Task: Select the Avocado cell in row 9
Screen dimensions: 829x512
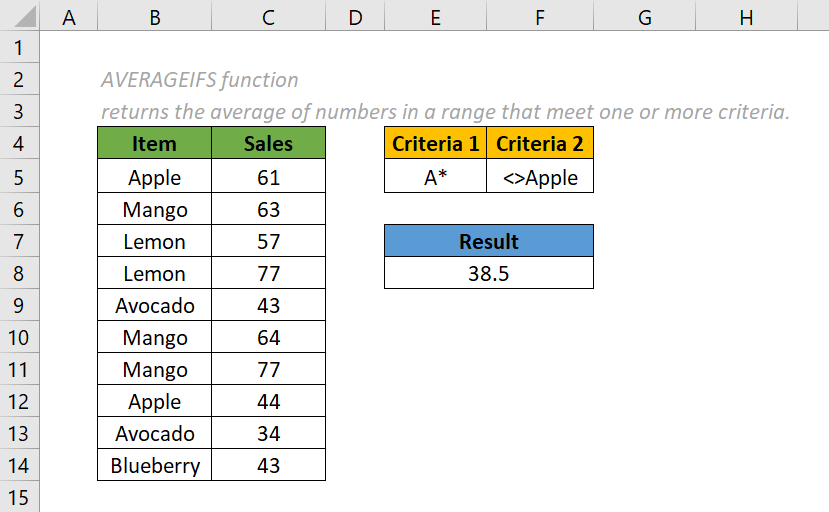Action: 154,305
